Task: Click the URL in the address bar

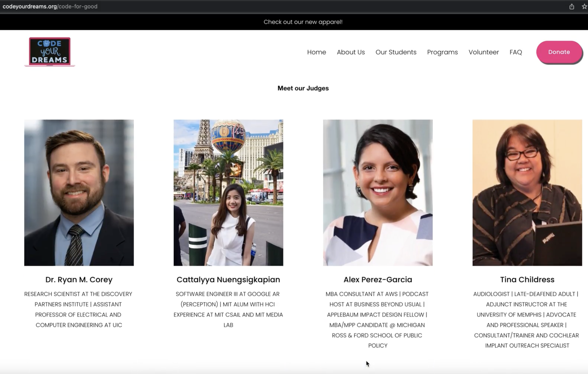Action: pyautogui.click(x=50, y=7)
